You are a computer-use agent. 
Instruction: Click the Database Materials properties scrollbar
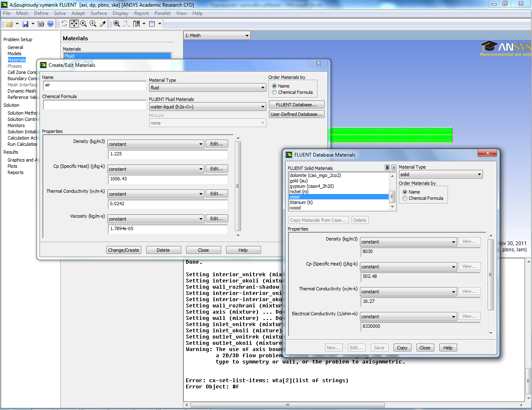[x=491, y=284]
